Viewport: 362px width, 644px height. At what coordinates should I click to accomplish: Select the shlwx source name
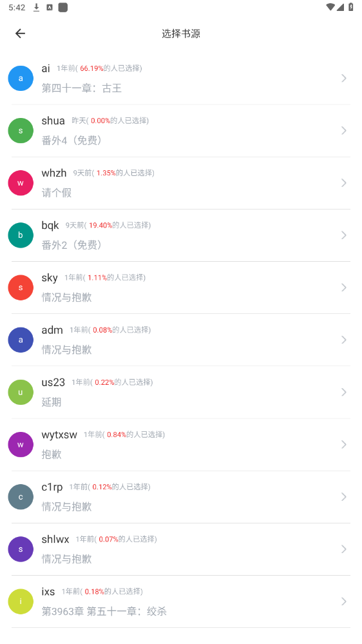click(55, 540)
